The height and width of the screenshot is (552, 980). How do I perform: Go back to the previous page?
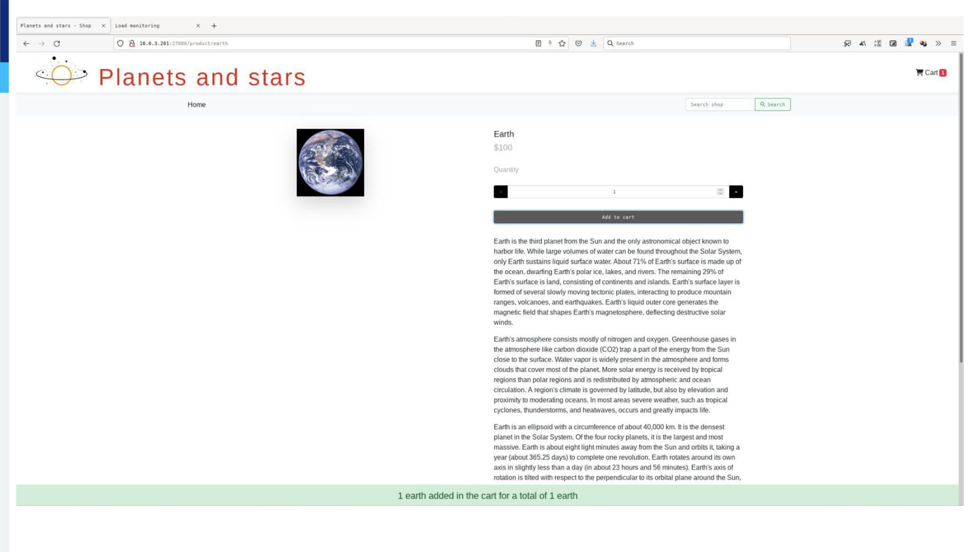26,44
